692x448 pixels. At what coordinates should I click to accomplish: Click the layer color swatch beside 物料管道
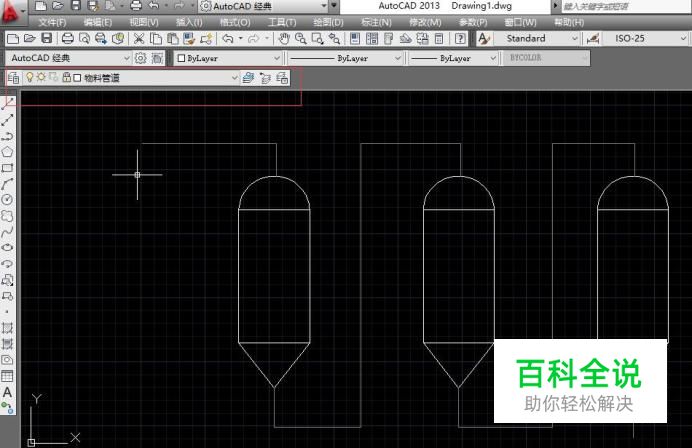pos(77,78)
